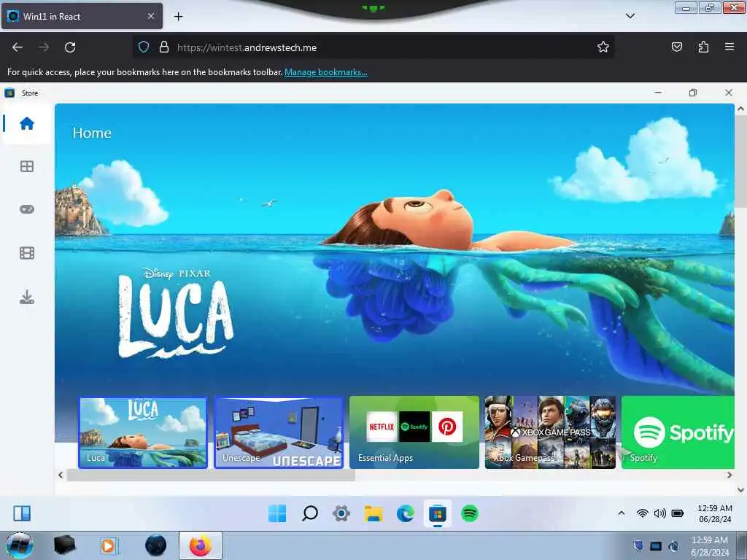Go back in Firefox
Viewport: 747px width, 560px height.
(x=18, y=47)
